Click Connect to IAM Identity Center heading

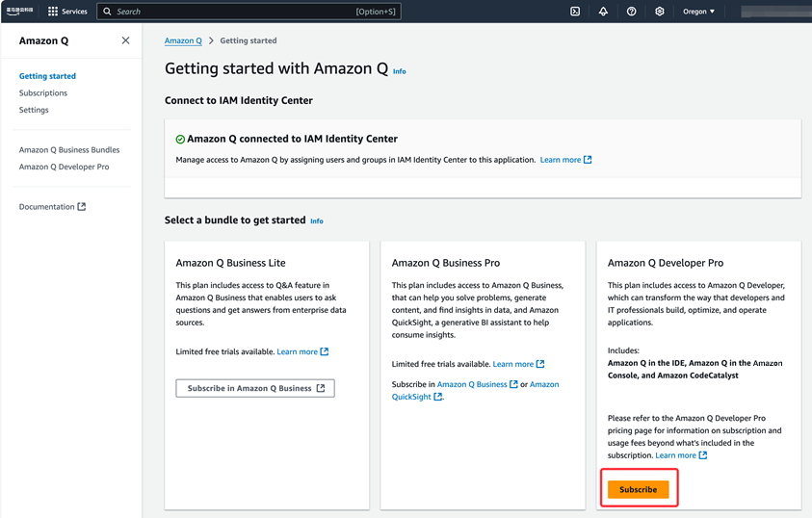(x=239, y=100)
